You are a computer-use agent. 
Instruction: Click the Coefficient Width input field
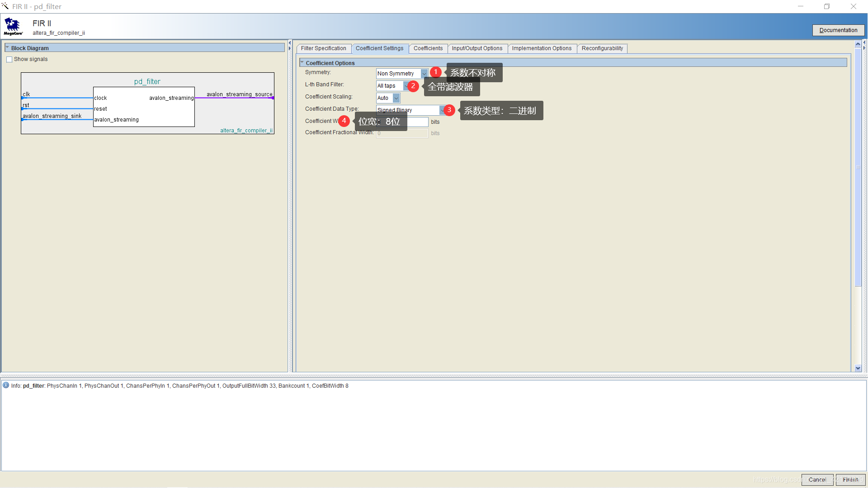click(x=417, y=122)
